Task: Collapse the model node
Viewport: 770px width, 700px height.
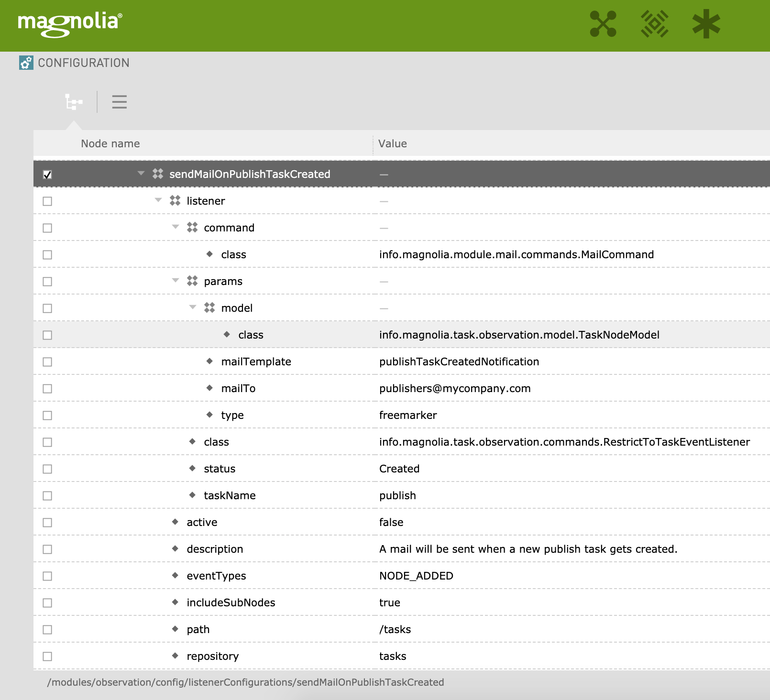Action: click(x=192, y=308)
